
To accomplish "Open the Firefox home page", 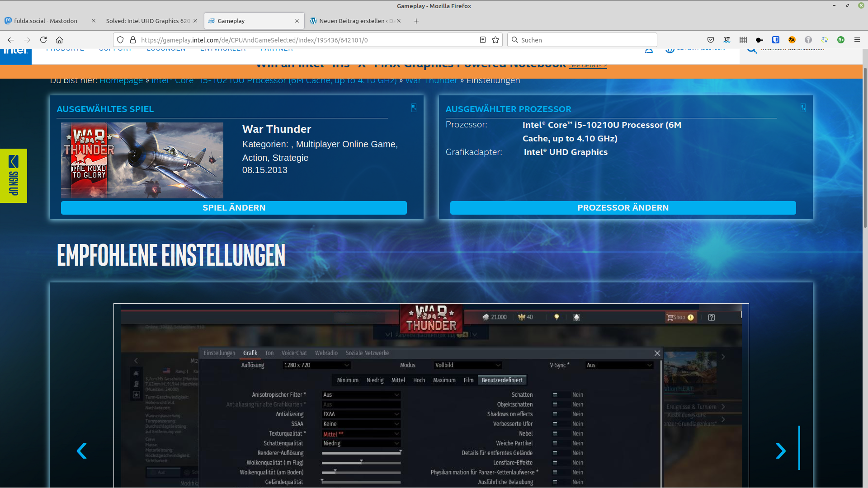I will tap(59, 40).
